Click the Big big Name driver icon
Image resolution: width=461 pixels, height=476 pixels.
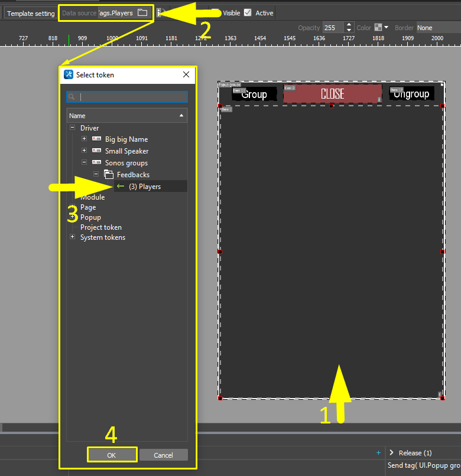96,139
